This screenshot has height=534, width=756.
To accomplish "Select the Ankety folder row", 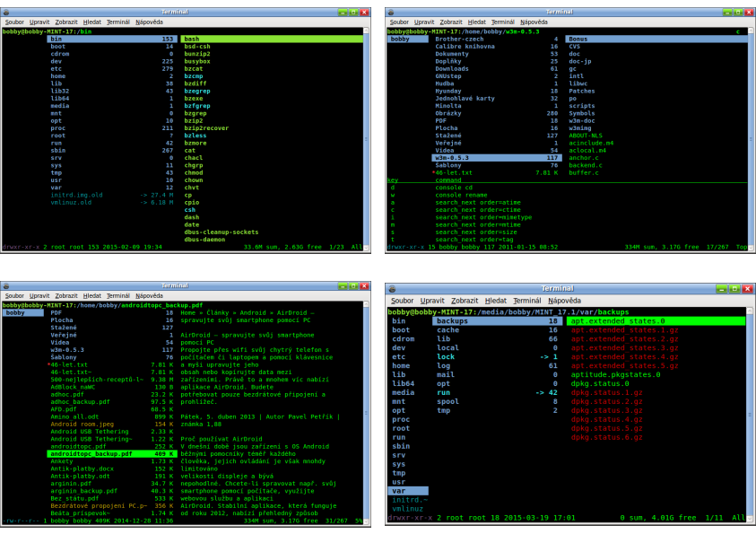I will point(112,461).
